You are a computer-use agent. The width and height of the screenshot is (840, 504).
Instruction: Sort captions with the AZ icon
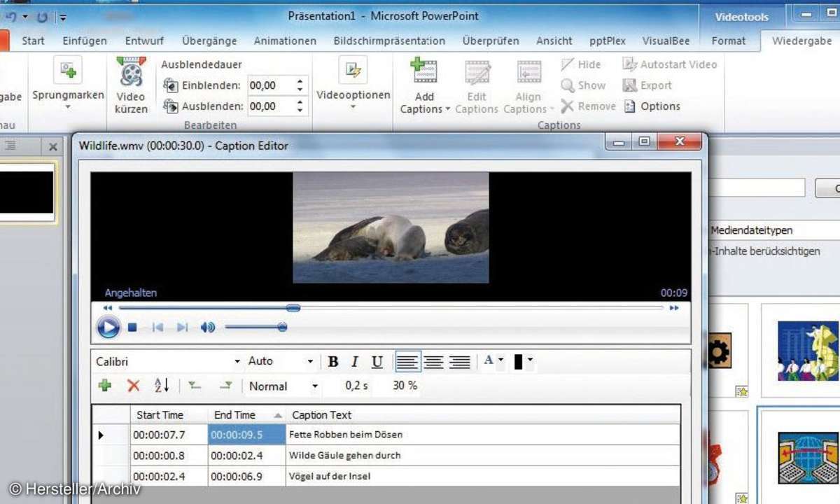point(162,386)
